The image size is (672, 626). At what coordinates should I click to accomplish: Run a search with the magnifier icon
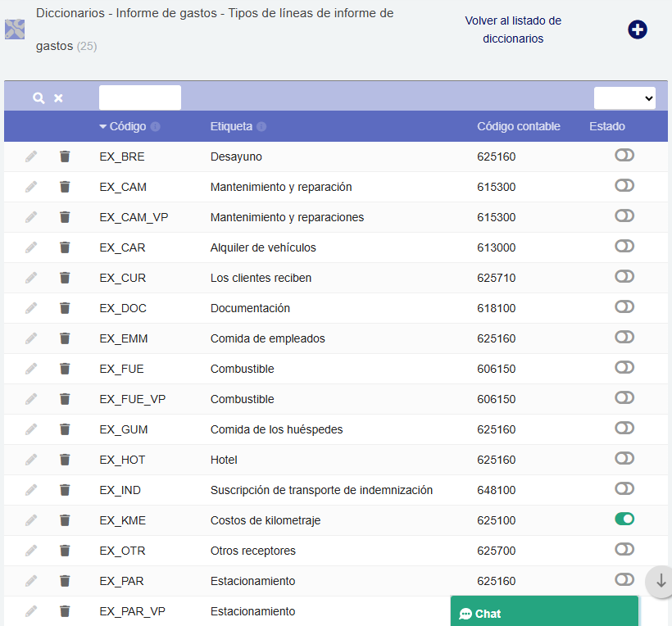[x=38, y=97]
